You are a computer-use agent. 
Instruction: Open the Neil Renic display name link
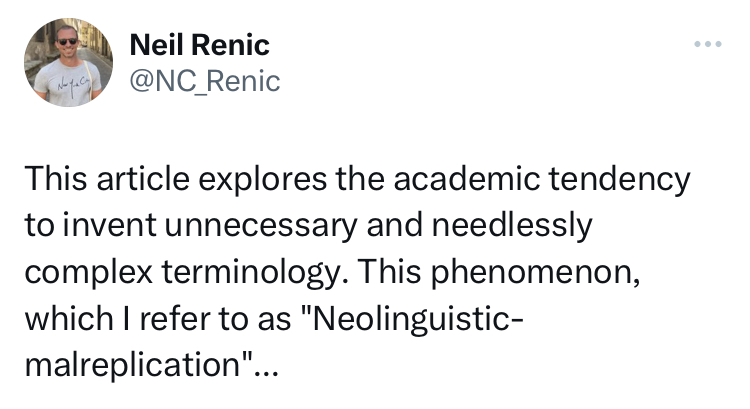(200, 46)
